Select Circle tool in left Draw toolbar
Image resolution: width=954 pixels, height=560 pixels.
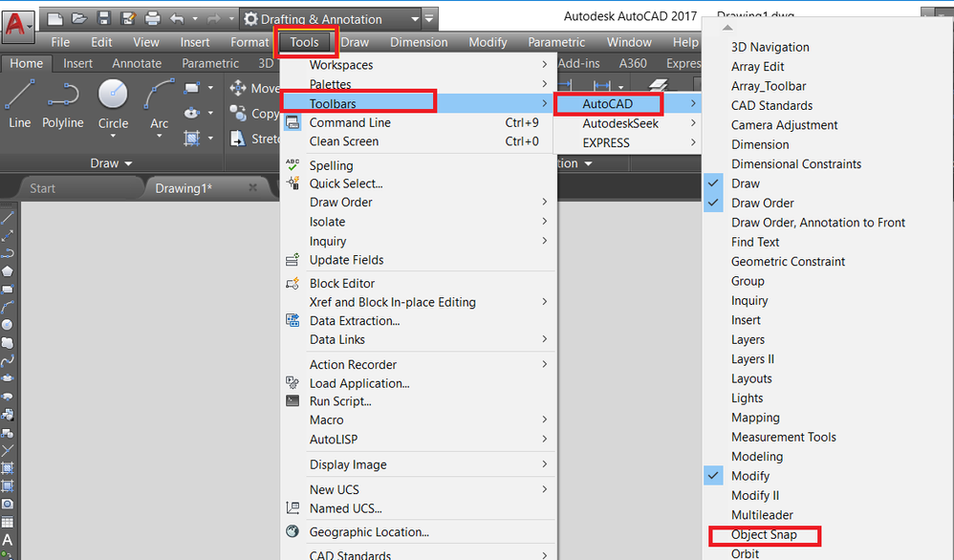[8, 325]
